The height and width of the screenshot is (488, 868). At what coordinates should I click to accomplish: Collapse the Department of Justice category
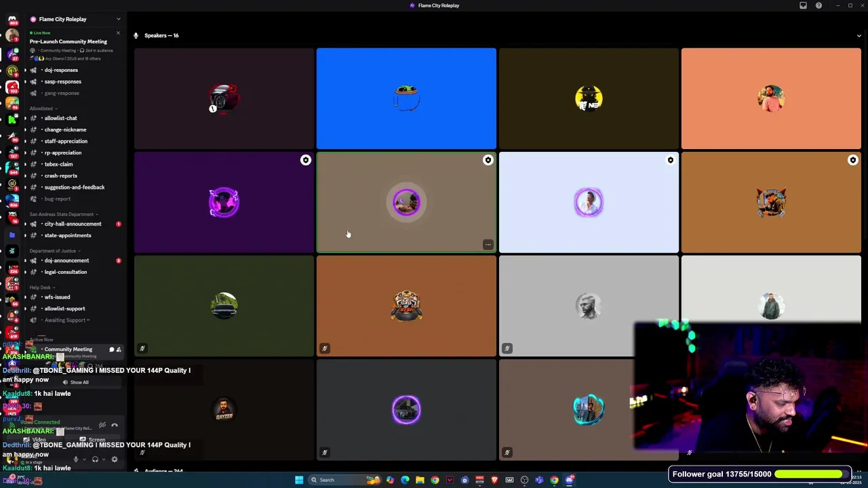pos(54,251)
